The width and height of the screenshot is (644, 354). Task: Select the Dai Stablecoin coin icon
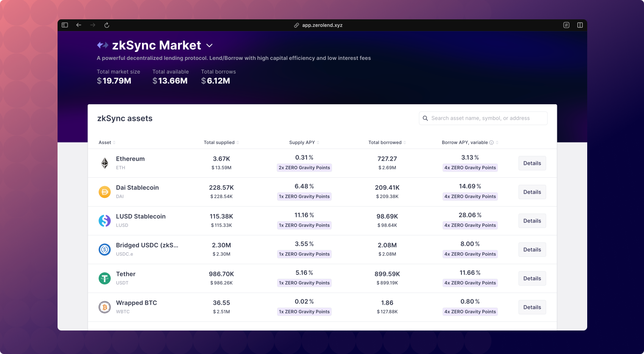coord(104,192)
